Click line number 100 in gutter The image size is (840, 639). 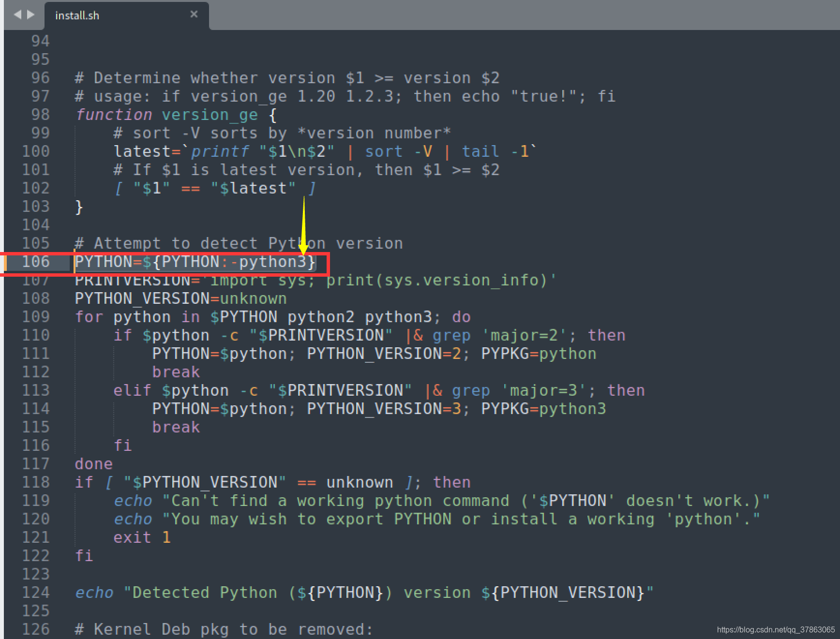coord(36,151)
